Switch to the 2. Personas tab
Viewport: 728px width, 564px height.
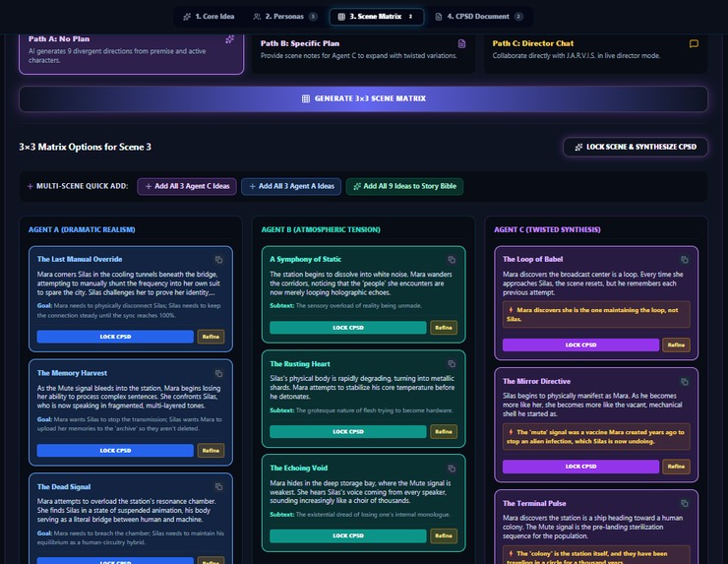tap(285, 17)
